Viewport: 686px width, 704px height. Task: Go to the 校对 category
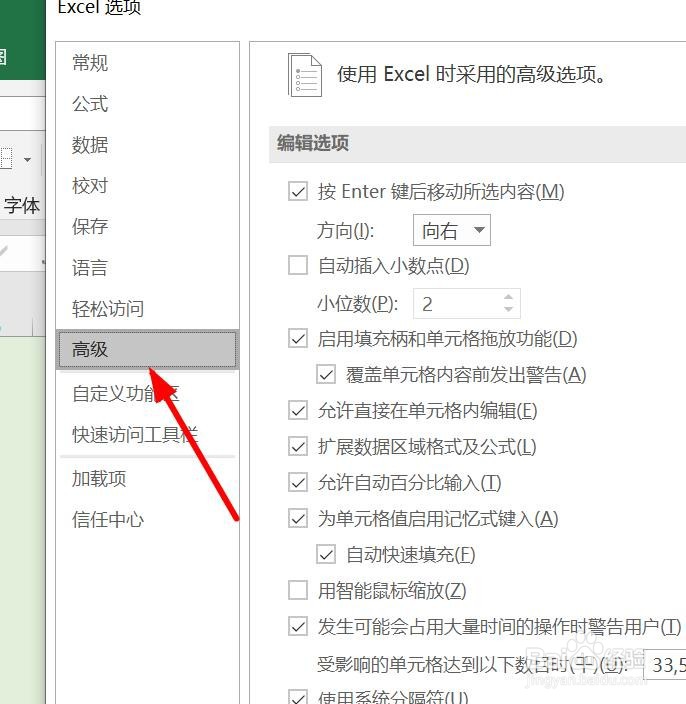coord(90,185)
